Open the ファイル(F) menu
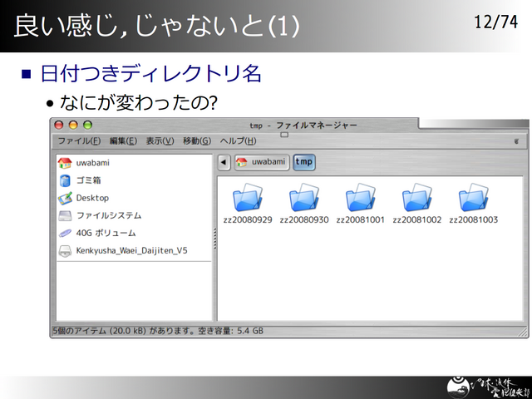The height and width of the screenshot is (399, 532). click(x=78, y=141)
